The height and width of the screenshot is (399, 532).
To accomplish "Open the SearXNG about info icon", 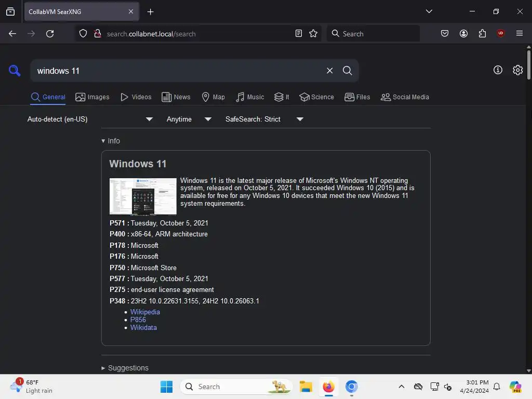I will click(x=498, y=70).
